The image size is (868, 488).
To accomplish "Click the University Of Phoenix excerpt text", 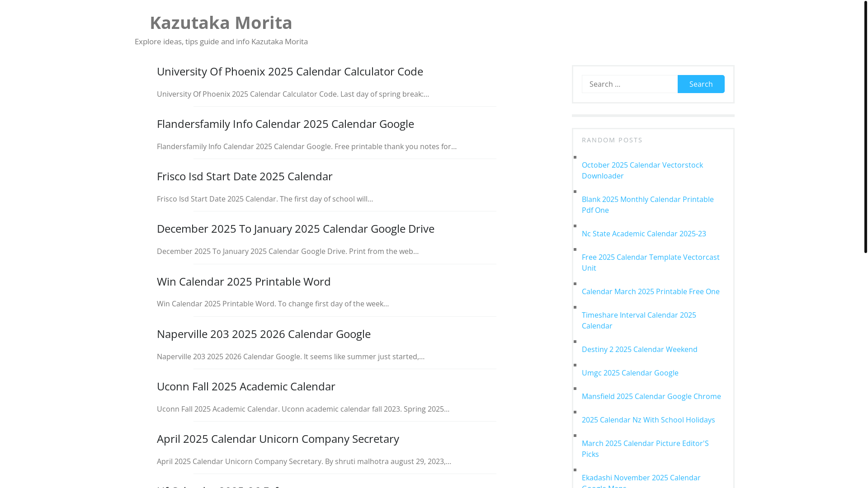I will click(x=293, y=94).
